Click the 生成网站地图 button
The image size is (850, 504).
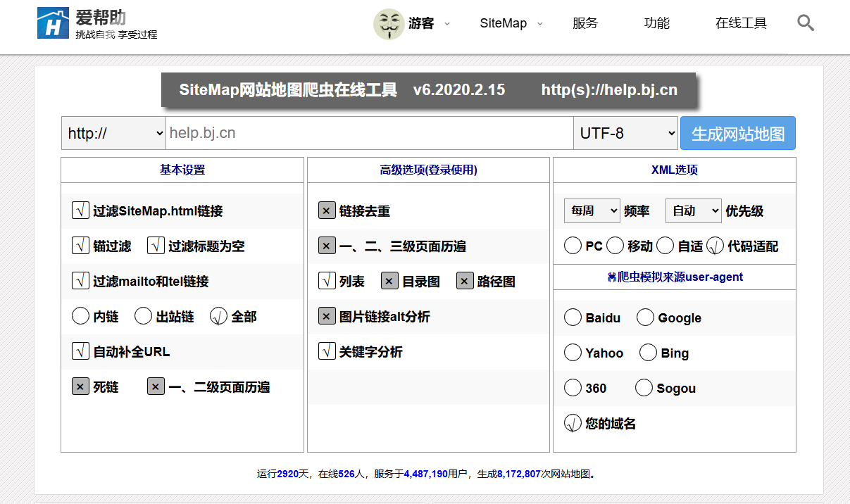[737, 132]
